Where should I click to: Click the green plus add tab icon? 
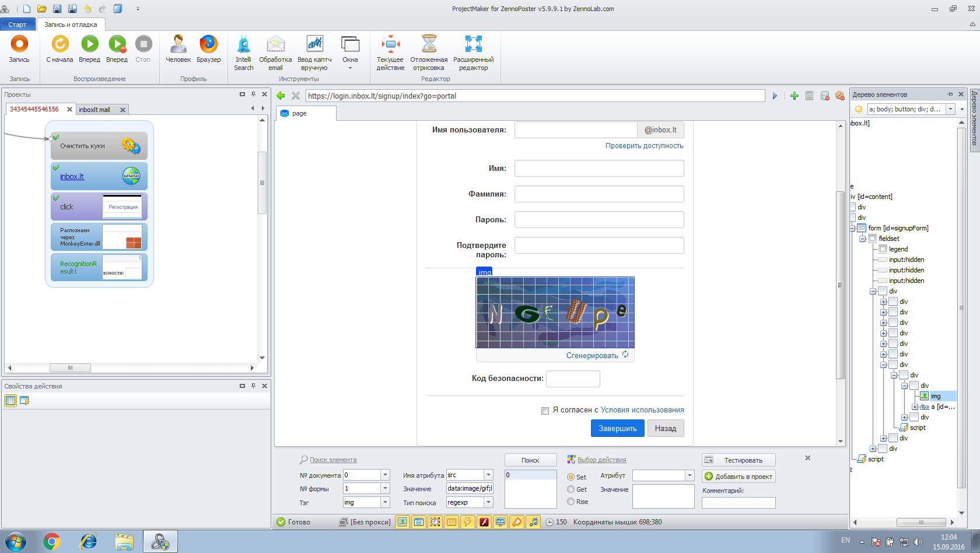point(794,96)
